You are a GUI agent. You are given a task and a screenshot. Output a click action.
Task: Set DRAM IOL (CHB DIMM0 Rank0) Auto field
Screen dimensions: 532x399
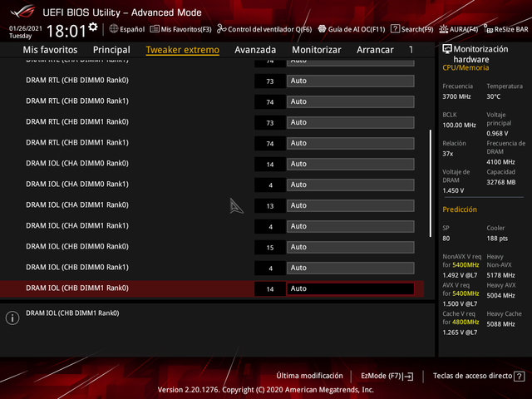(x=351, y=248)
